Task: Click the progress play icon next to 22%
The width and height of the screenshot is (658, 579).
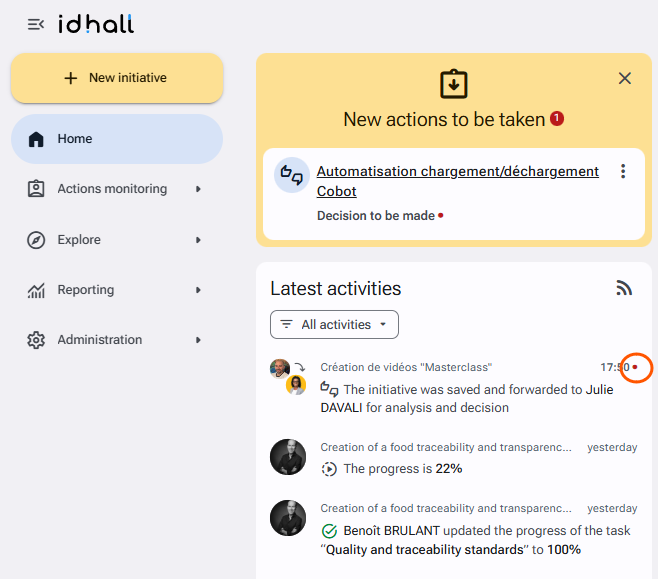Action: click(329, 469)
